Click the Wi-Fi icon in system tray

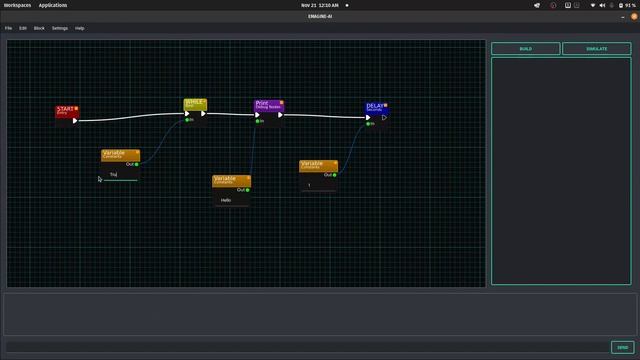pos(593,5)
